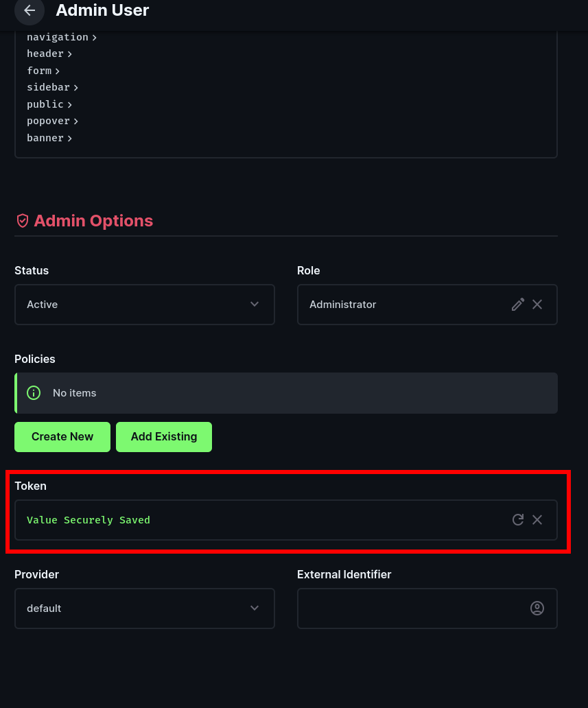Click the info icon in the Policies notice
This screenshot has height=708, width=588.
coord(34,392)
